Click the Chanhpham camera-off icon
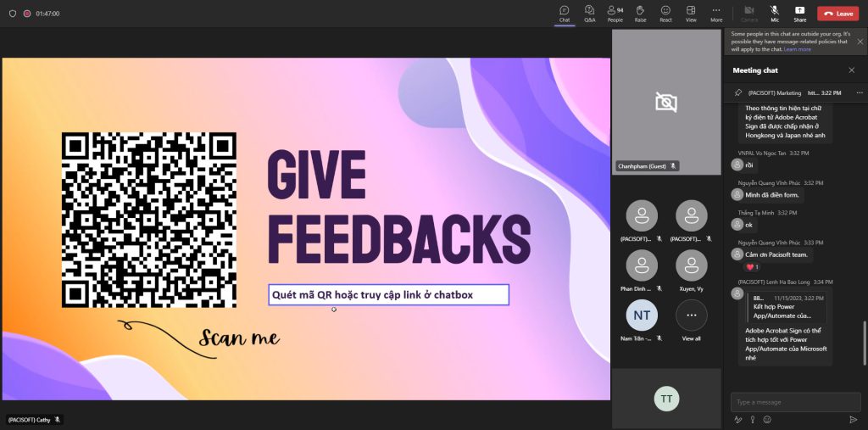 pyautogui.click(x=666, y=103)
